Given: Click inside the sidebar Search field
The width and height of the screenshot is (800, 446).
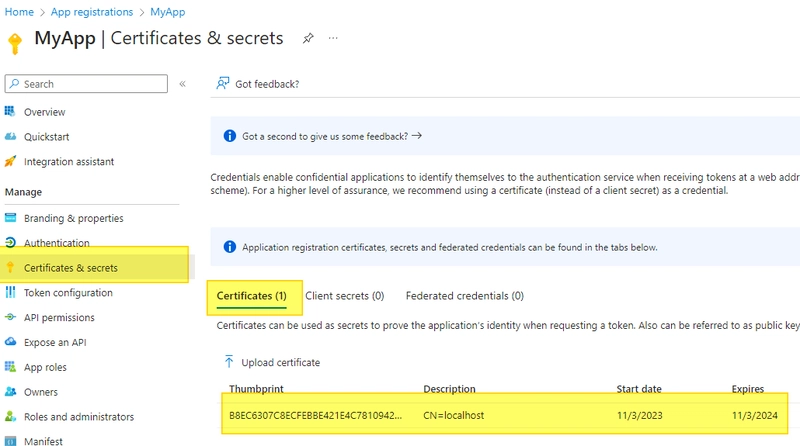Looking at the screenshot, I should point(86,84).
